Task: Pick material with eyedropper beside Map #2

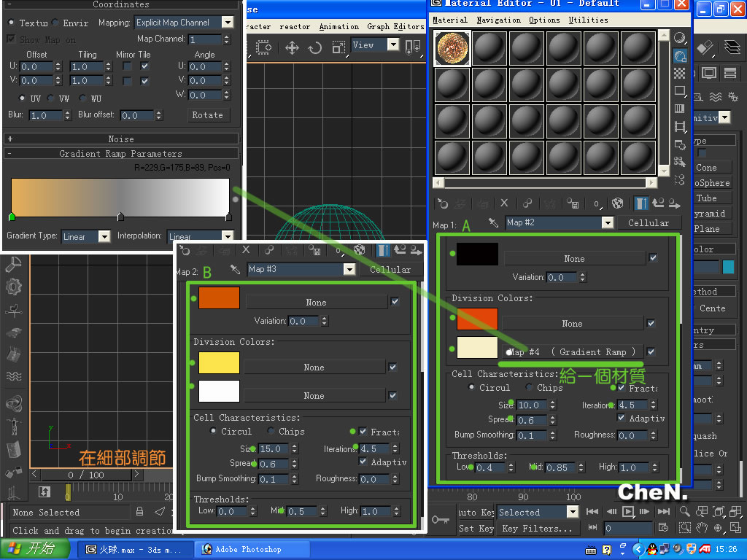Action: pos(493,222)
